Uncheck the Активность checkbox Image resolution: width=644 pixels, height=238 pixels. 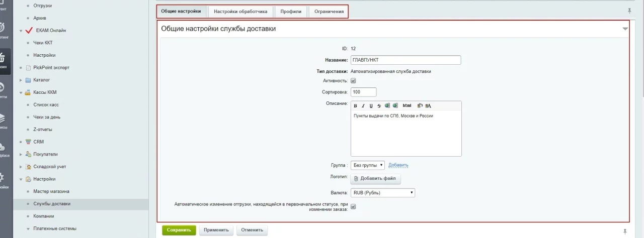[353, 80]
